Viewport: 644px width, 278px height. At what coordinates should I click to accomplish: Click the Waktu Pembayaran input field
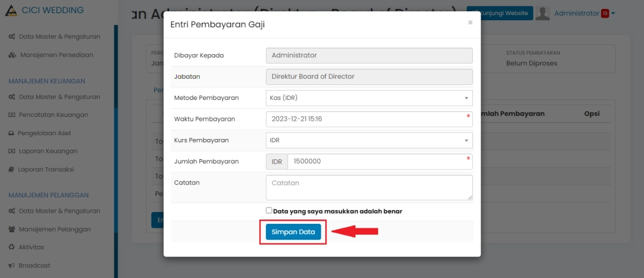pyautogui.click(x=369, y=119)
